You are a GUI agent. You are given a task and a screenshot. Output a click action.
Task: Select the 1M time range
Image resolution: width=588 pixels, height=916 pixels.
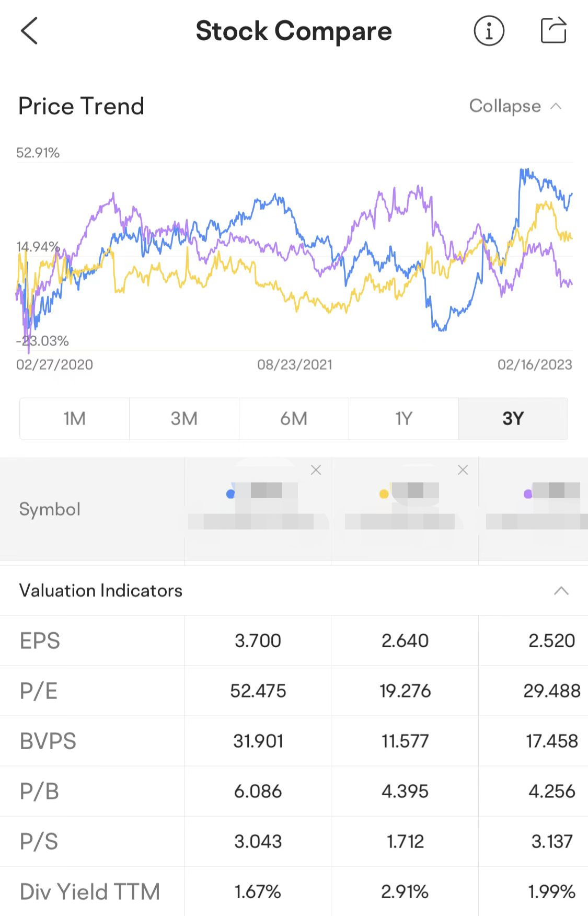tap(75, 419)
